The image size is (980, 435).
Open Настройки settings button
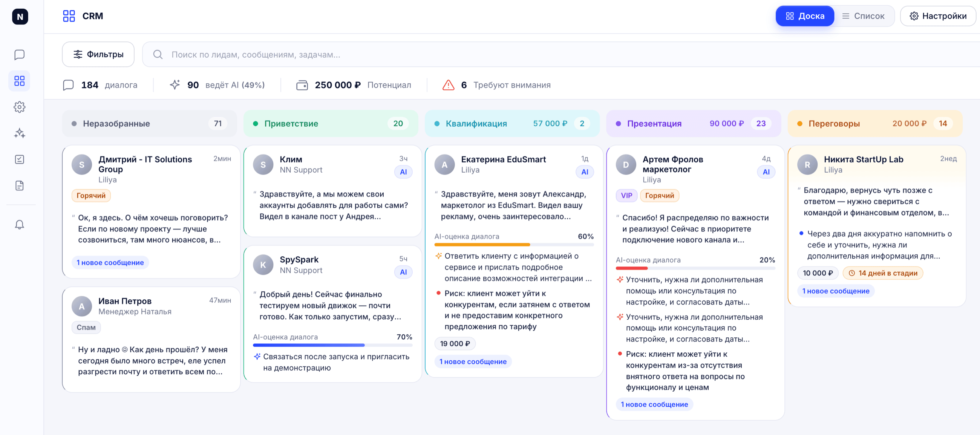click(938, 16)
